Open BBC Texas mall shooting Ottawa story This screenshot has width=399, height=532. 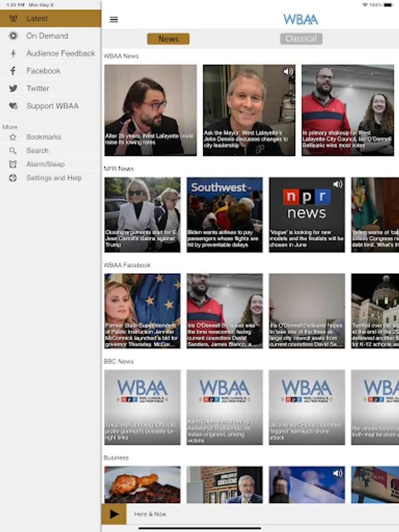click(142, 407)
